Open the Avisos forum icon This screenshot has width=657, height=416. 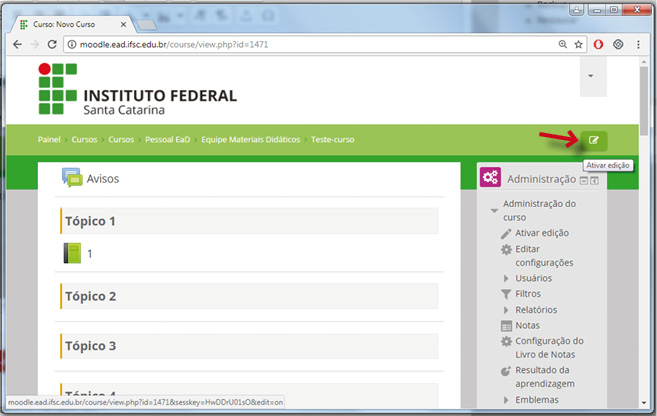click(72, 178)
